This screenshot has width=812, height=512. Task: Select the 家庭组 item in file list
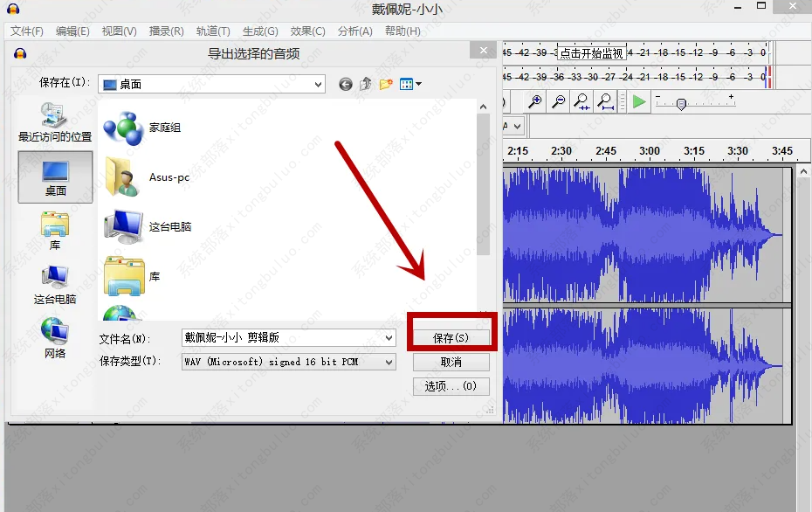pyautogui.click(x=142, y=128)
